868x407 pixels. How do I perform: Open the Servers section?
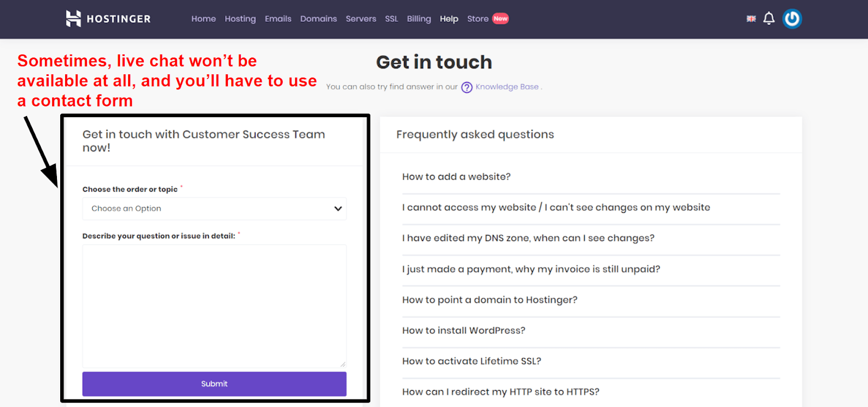tap(361, 18)
